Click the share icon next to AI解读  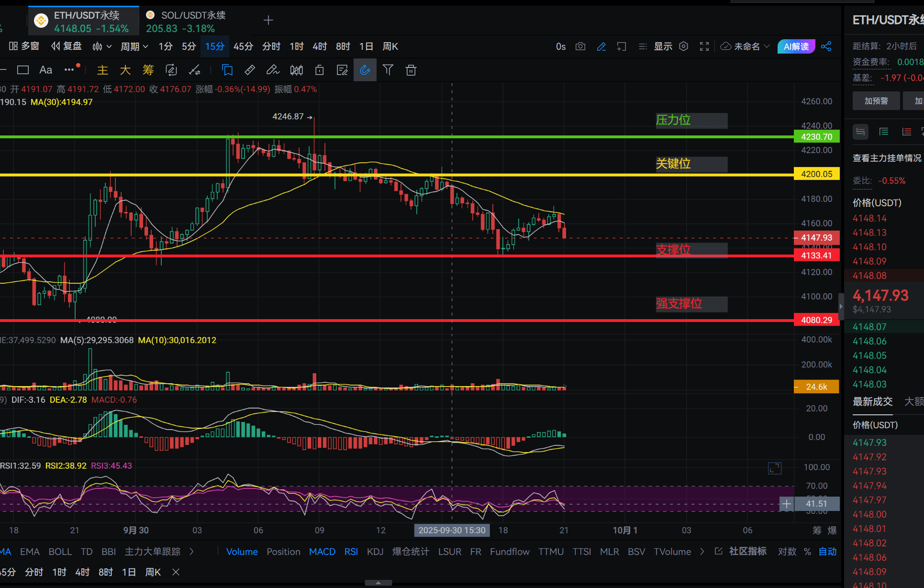coord(826,46)
